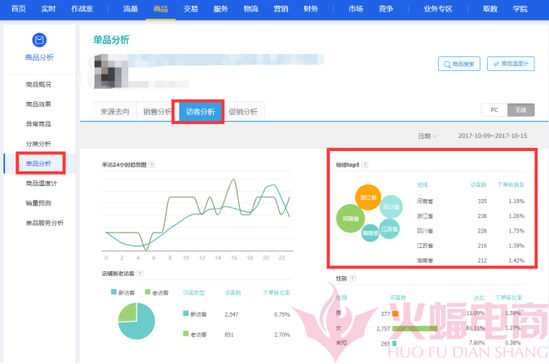The image size is (549, 364).
Task: Toggle the 新访客 legend marker
Action: (x=114, y=292)
